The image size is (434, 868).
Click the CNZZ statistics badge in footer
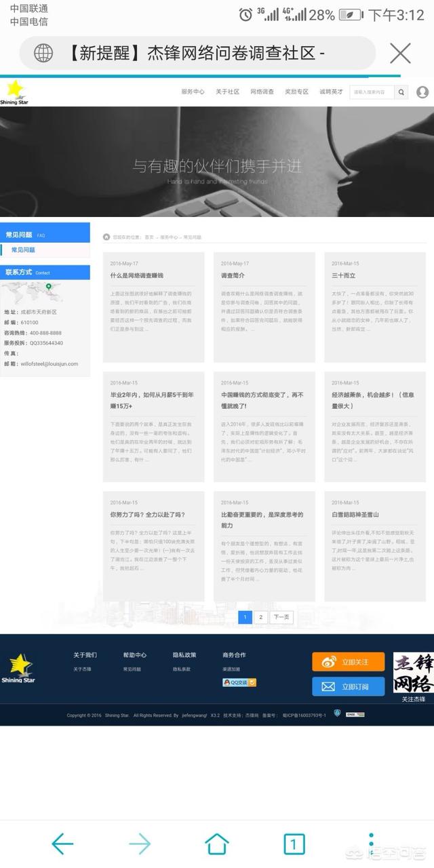click(355, 715)
